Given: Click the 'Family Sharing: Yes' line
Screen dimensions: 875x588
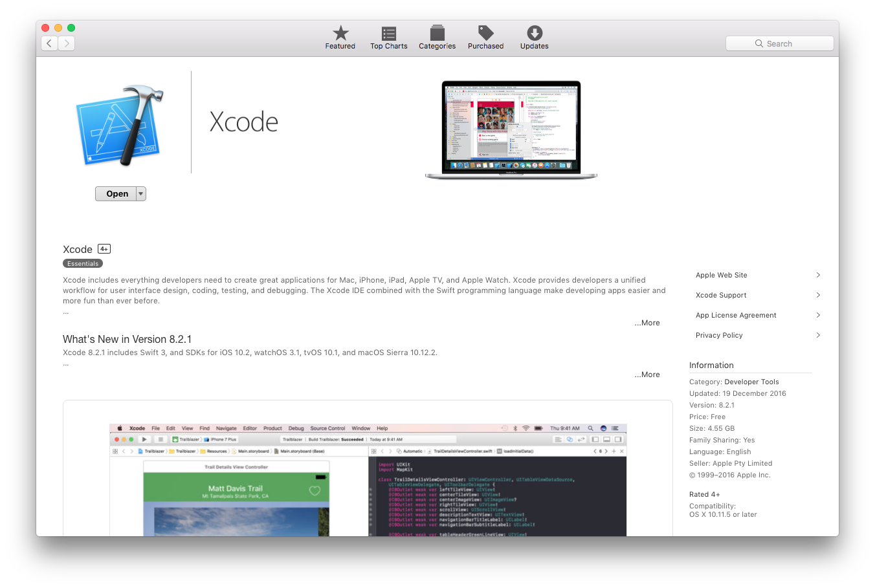Looking at the screenshot, I should [722, 440].
